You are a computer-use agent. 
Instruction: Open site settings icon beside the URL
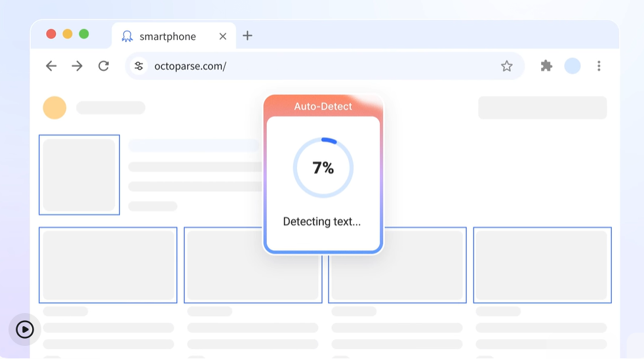coord(139,66)
